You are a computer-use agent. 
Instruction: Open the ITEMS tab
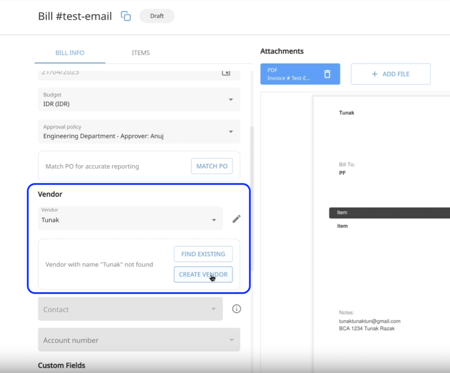click(x=141, y=53)
